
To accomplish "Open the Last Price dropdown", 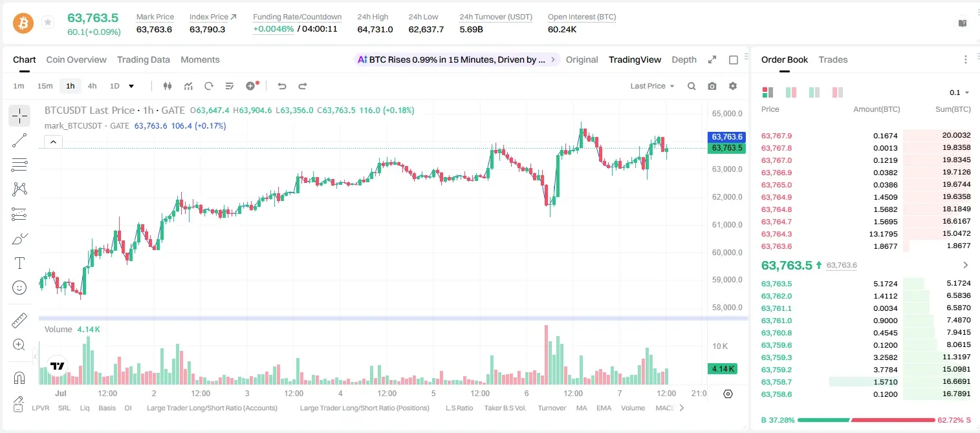I will (652, 86).
